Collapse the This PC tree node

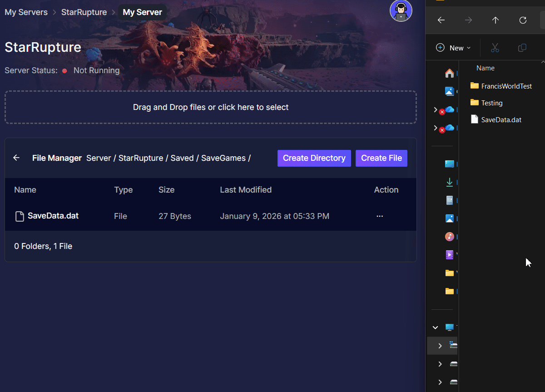435,327
